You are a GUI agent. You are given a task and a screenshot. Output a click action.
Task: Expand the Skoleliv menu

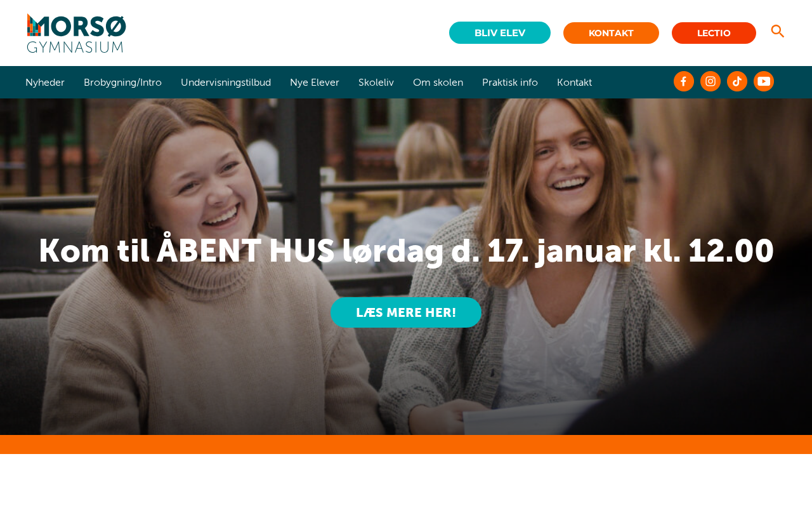376,82
